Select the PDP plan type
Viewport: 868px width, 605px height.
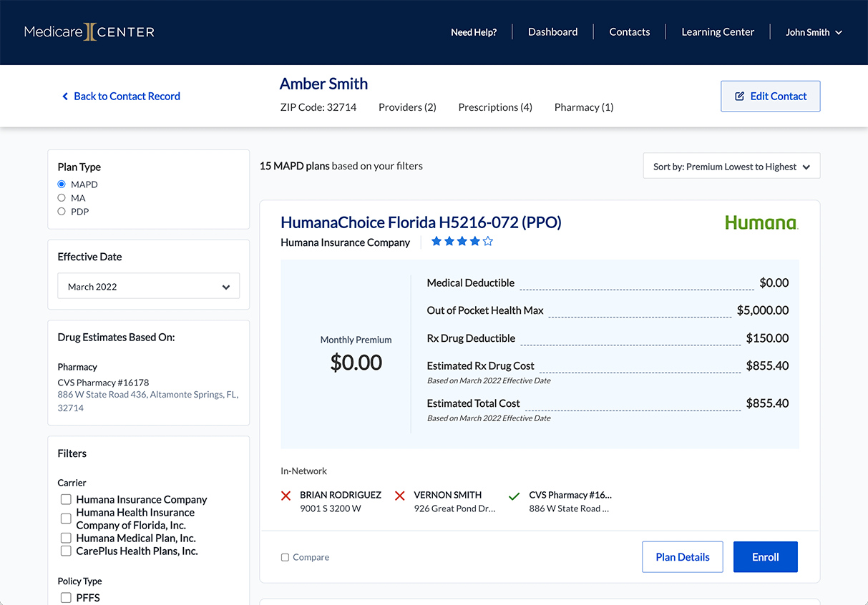pos(62,212)
